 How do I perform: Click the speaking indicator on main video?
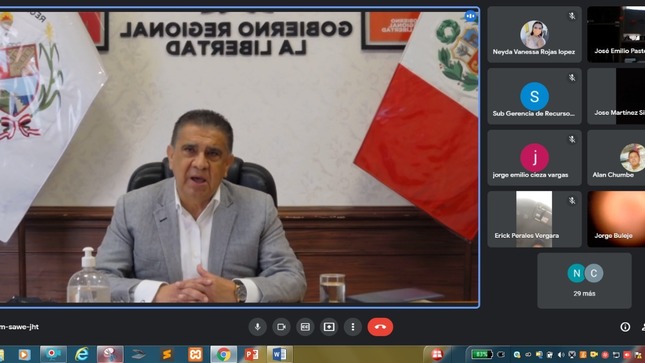(470, 16)
